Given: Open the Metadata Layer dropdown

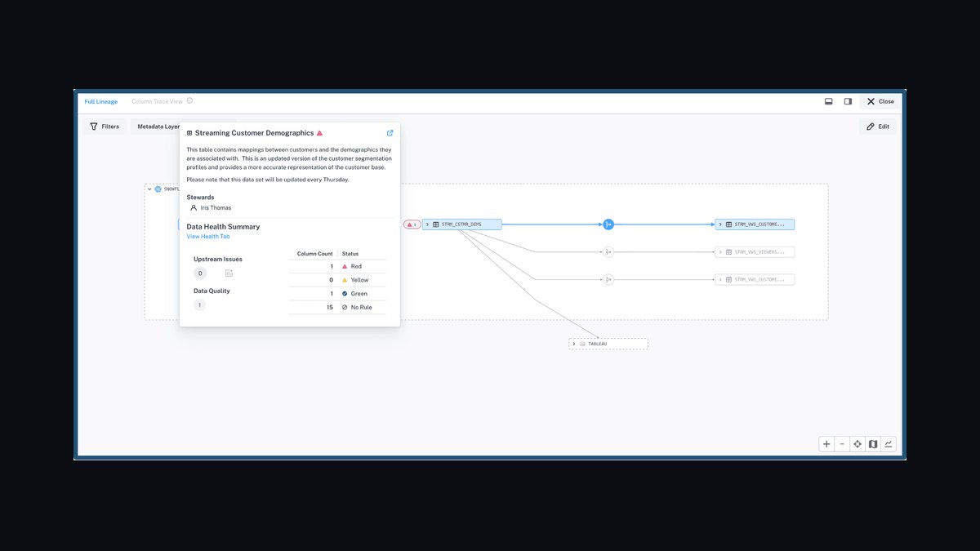Looking at the screenshot, I should point(155,127).
